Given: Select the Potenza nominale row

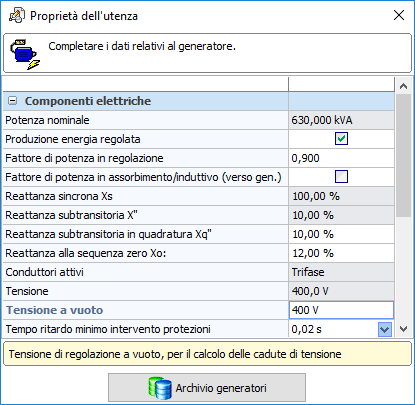Looking at the screenshot, I should pyautogui.click(x=199, y=120).
